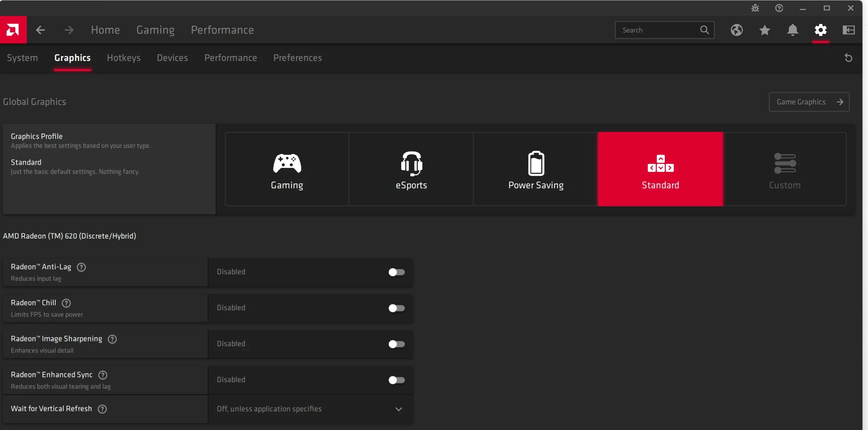Screen dimensions: 868x430
Task: Open the Gaming menu
Action: pos(155,30)
